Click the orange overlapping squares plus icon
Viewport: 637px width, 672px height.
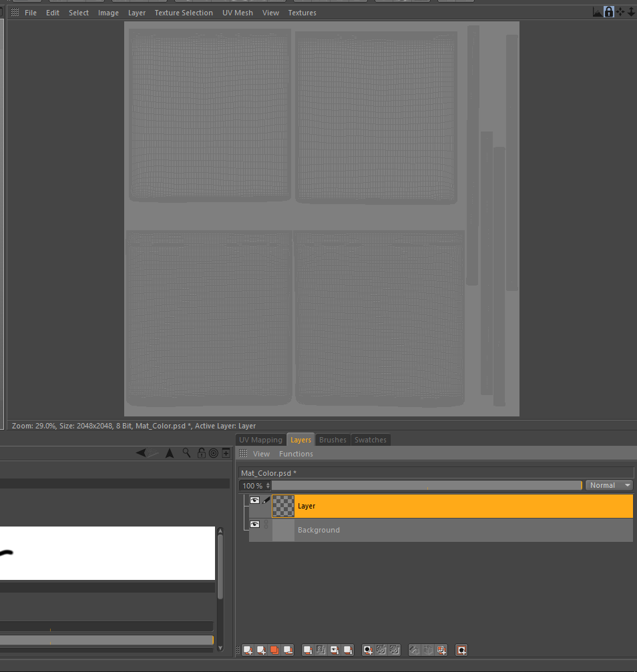441,650
